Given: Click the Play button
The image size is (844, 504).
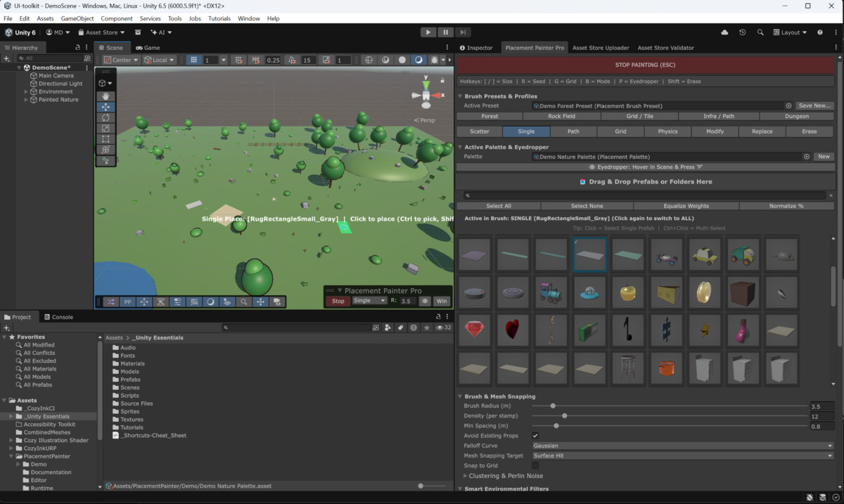Looking at the screenshot, I should [428, 32].
